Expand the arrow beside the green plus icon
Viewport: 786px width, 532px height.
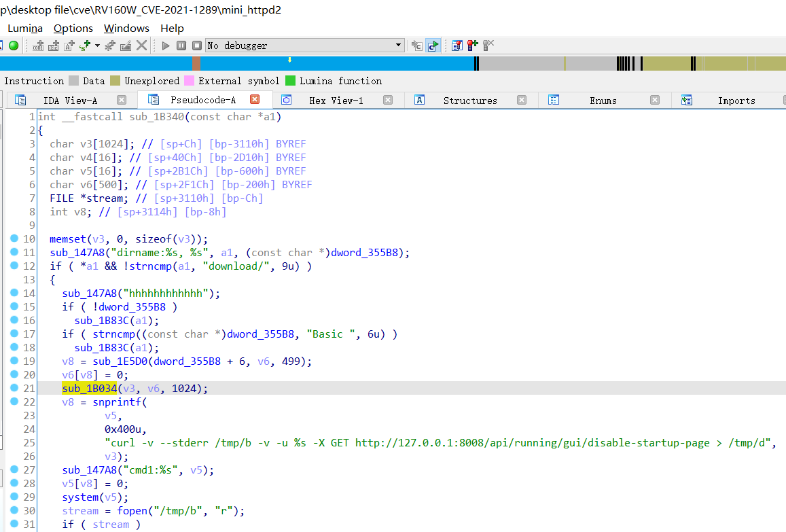[x=97, y=46]
